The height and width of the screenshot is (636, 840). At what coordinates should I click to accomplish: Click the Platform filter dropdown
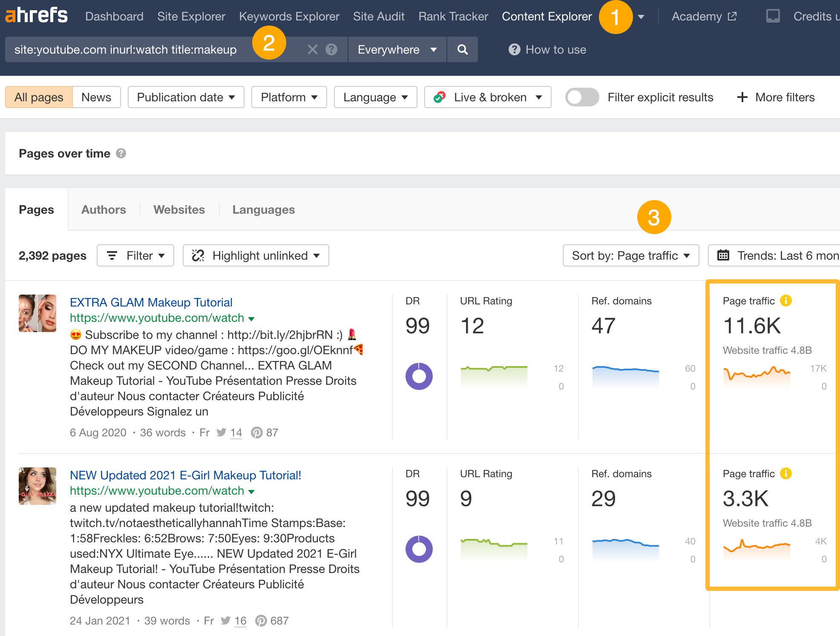[289, 97]
